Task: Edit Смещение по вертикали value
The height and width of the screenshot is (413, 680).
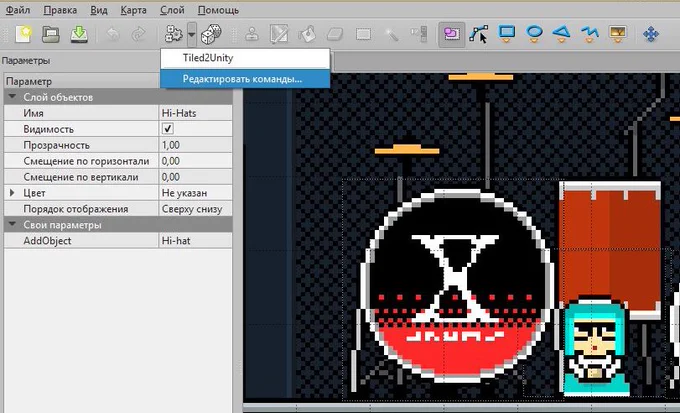Action: point(196,177)
